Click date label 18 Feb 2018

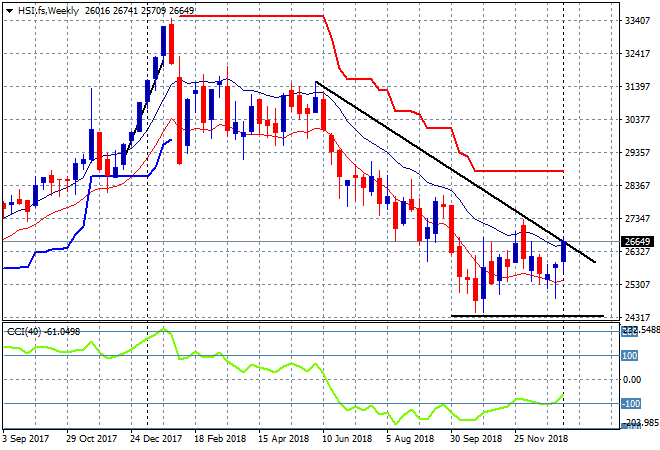click(x=220, y=439)
